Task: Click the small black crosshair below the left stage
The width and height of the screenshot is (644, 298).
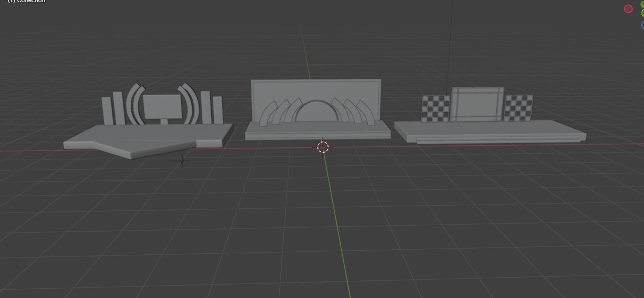Action: [x=182, y=161]
